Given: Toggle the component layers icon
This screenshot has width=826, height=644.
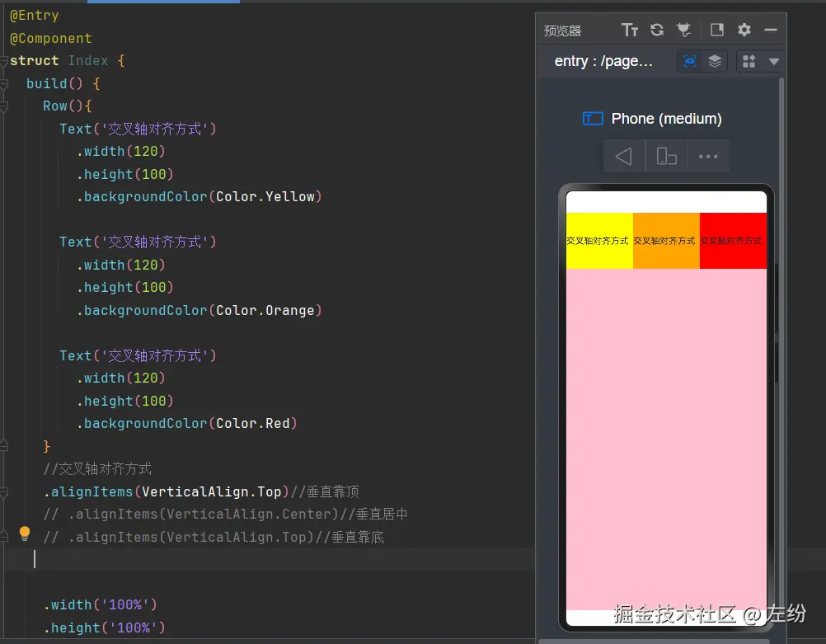Looking at the screenshot, I should pos(715,61).
